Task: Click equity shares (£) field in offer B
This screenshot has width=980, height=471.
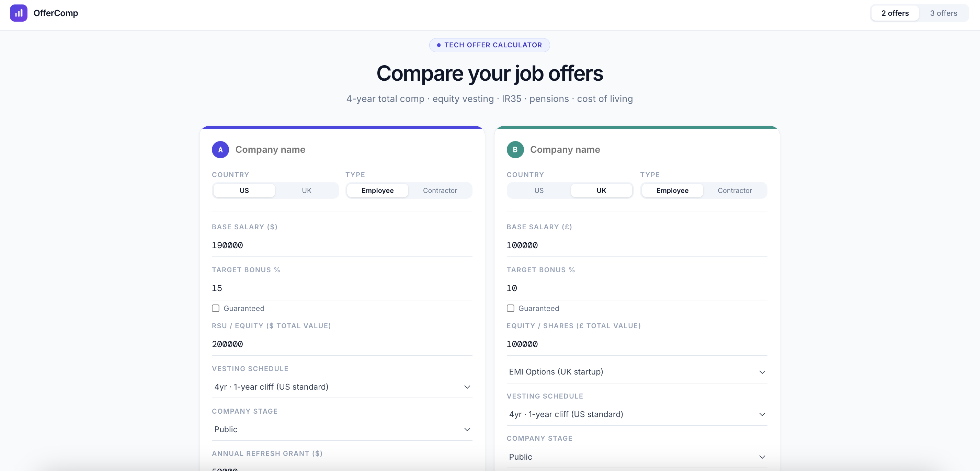Action: (637, 344)
